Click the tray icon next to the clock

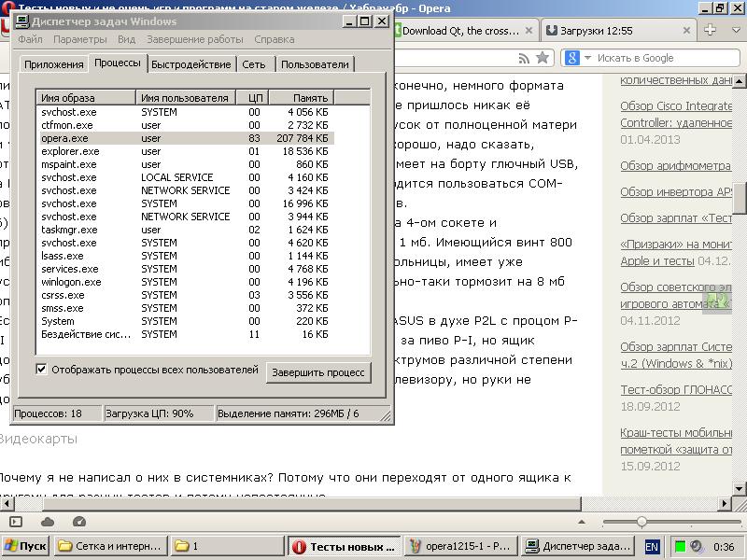coord(697,546)
